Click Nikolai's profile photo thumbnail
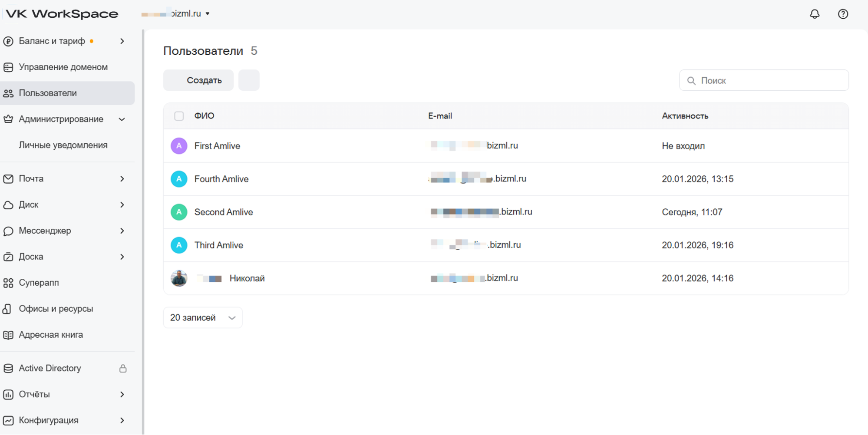Screen dimensions: 868x435 [179, 278]
